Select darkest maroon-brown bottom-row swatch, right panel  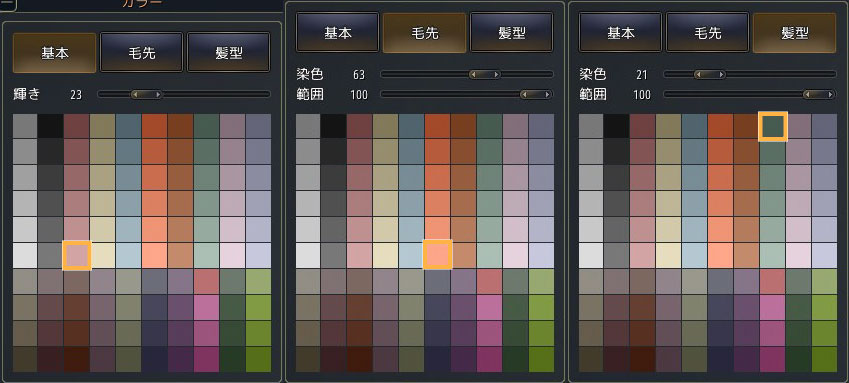pos(643,359)
